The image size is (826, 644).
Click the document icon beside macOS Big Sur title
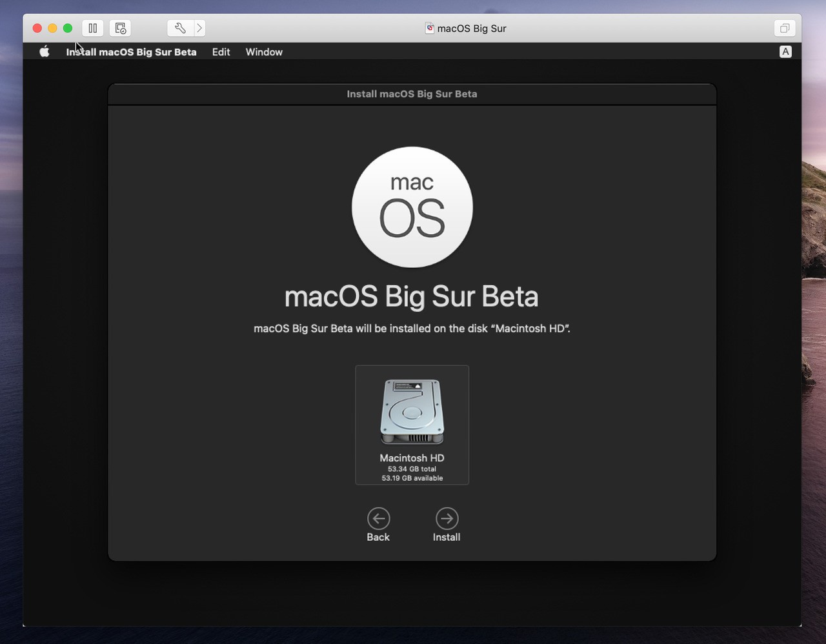tap(429, 28)
